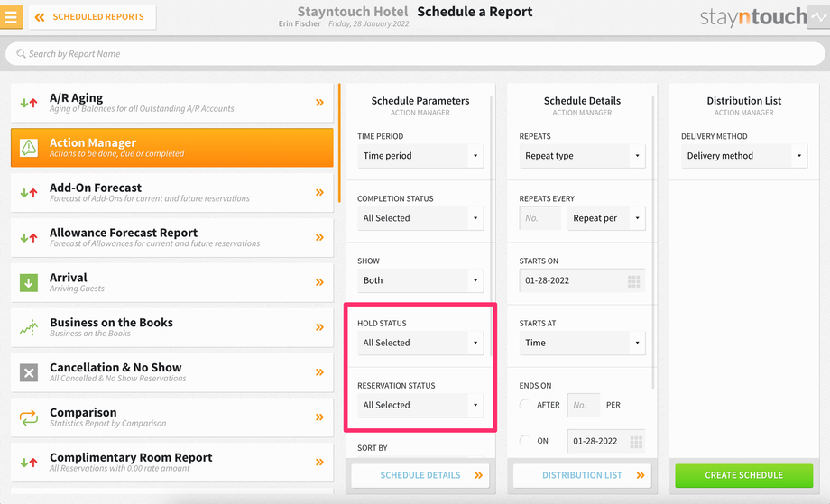Select Cancellation & No Show title

[x=115, y=368]
